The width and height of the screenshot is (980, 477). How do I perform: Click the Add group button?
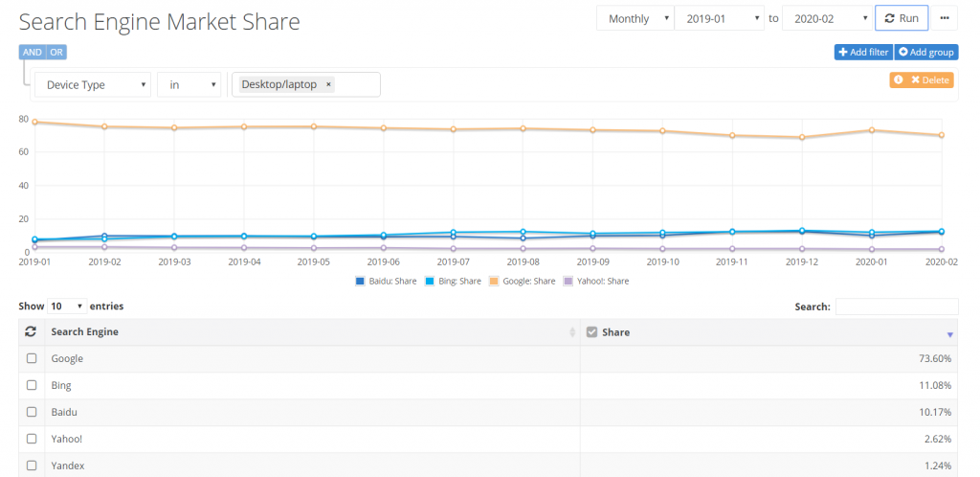point(926,52)
